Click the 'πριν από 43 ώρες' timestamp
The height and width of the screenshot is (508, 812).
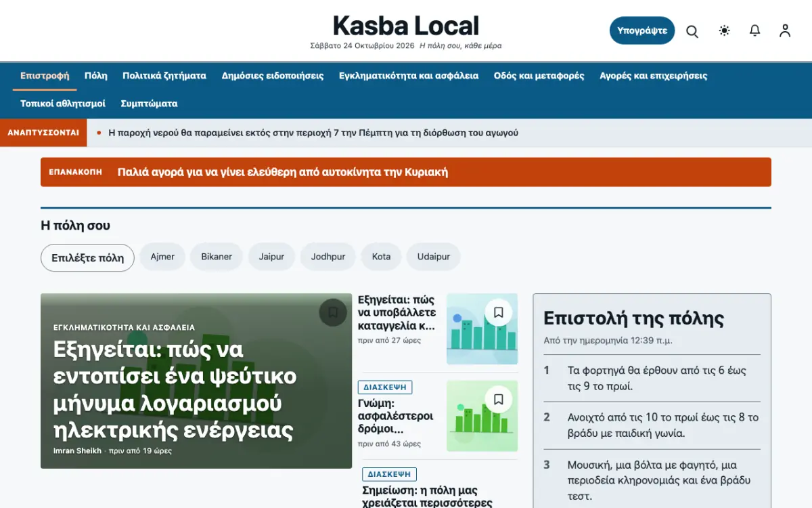coord(390,444)
